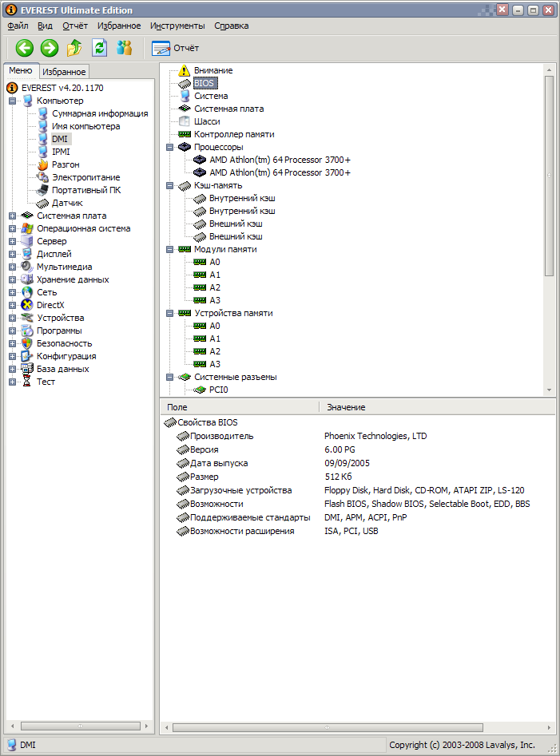Expand the Дисплей node
The image size is (560, 756).
[x=12, y=254]
